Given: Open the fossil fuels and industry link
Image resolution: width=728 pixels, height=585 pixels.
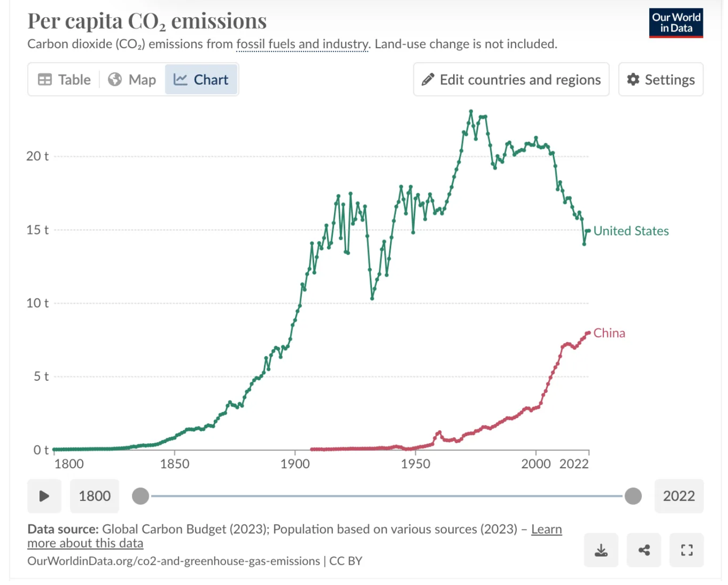Looking at the screenshot, I should tap(302, 44).
